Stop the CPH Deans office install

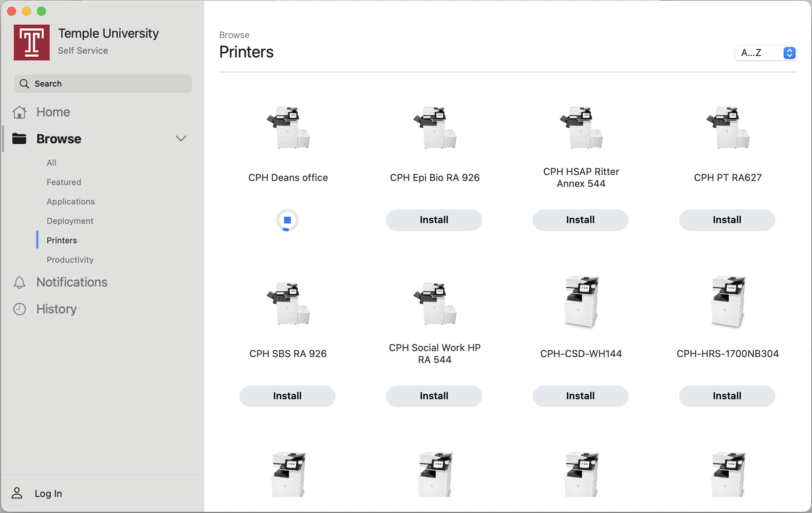[x=287, y=220]
